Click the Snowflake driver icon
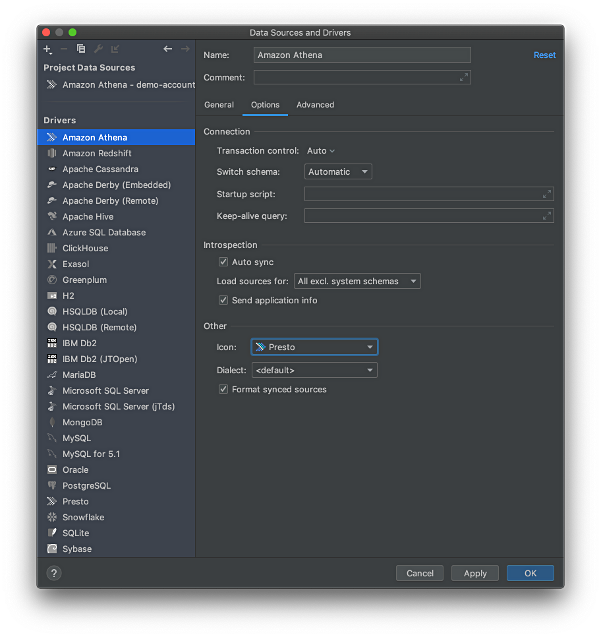The width and height of the screenshot is (601, 637). click(x=52, y=517)
